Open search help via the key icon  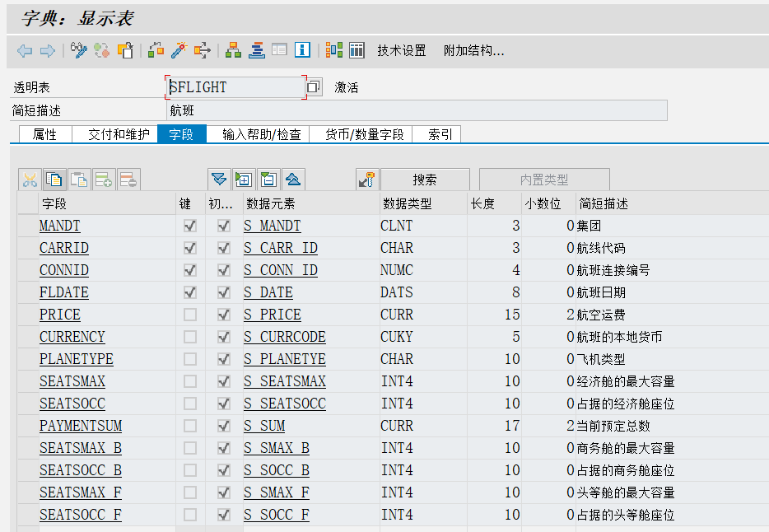pyautogui.click(x=367, y=180)
